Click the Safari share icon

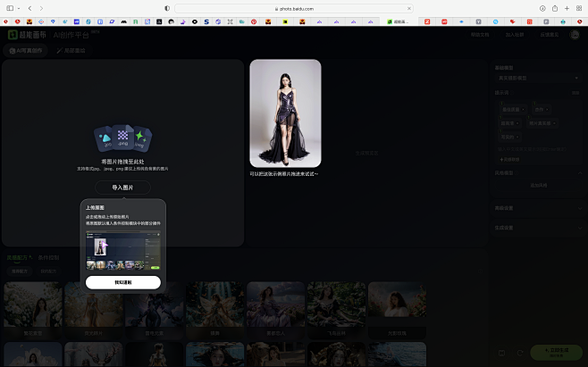[555, 8]
